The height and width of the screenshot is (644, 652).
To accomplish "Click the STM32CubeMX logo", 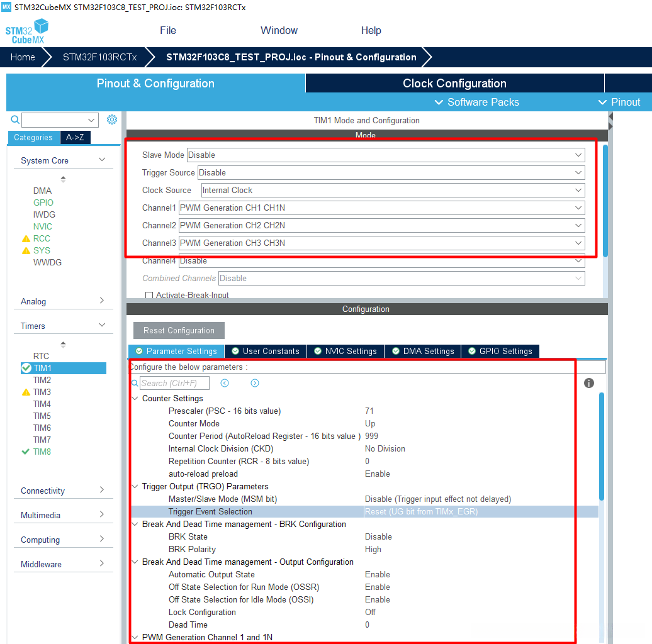I will pyautogui.click(x=27, y=31).
